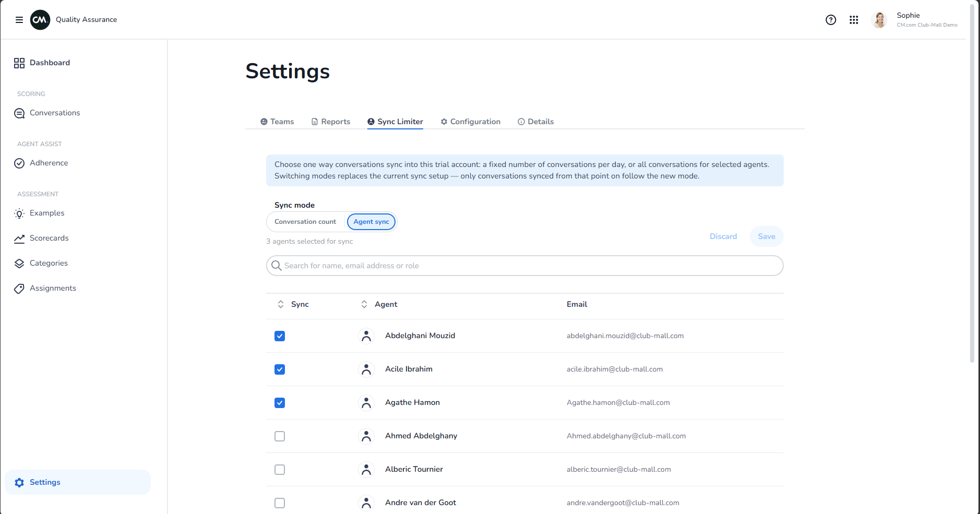
Task: Click Sophie's profile avatar
Action: [x=879, y=20]
